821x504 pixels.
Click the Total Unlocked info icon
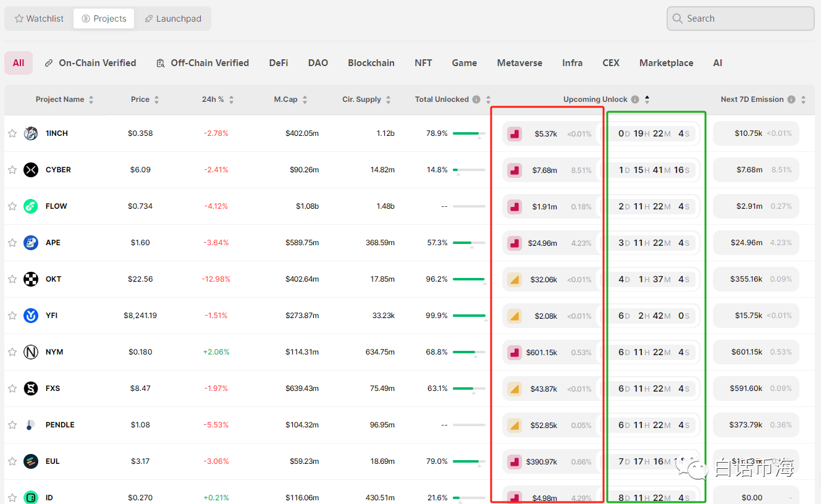[x=476, y=99]
